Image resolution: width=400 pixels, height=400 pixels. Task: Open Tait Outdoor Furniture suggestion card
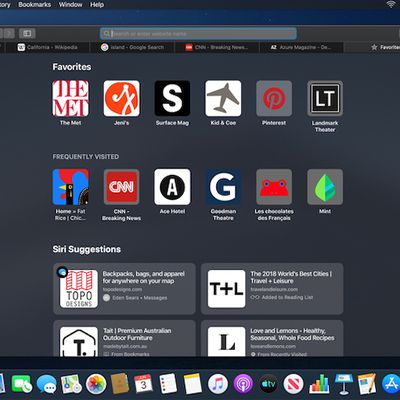(124, 338)
